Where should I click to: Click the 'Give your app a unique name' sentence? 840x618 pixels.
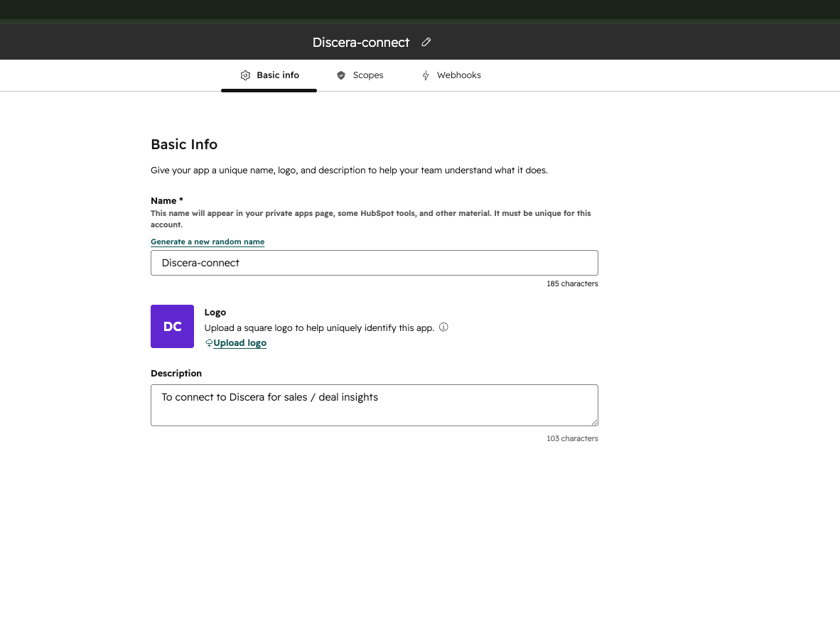coord(349,170)
